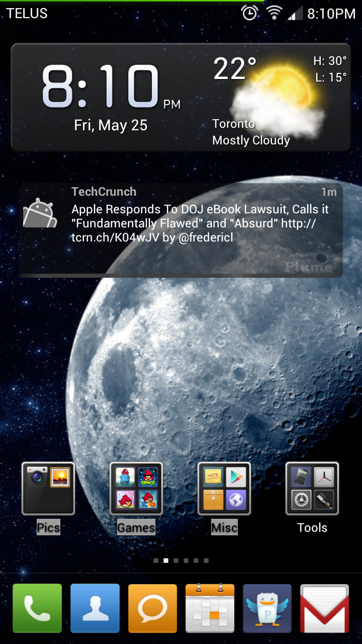362x644 pixels.
Task: Launch the Plume Twitter bird app
Action: (x=267, y=608)
